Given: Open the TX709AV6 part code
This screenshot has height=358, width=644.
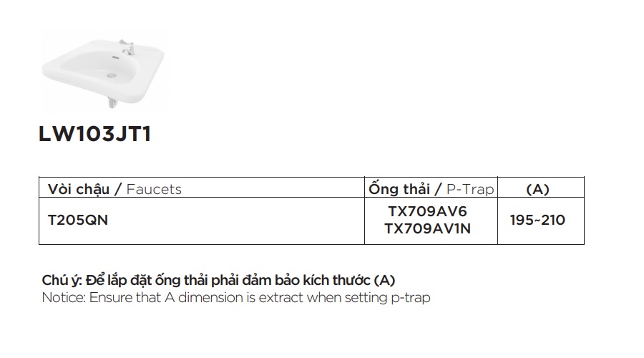Looking at the screenshot, I should pos(427,213).
